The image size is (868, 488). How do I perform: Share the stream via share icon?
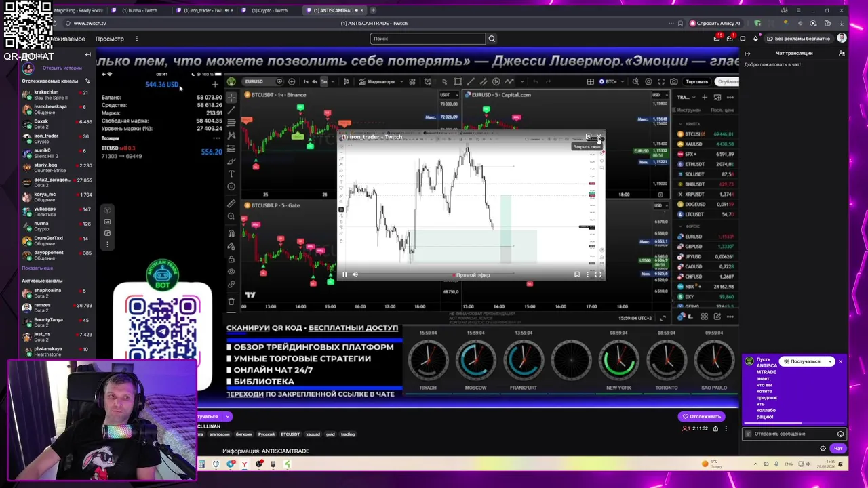click(715, 428)
